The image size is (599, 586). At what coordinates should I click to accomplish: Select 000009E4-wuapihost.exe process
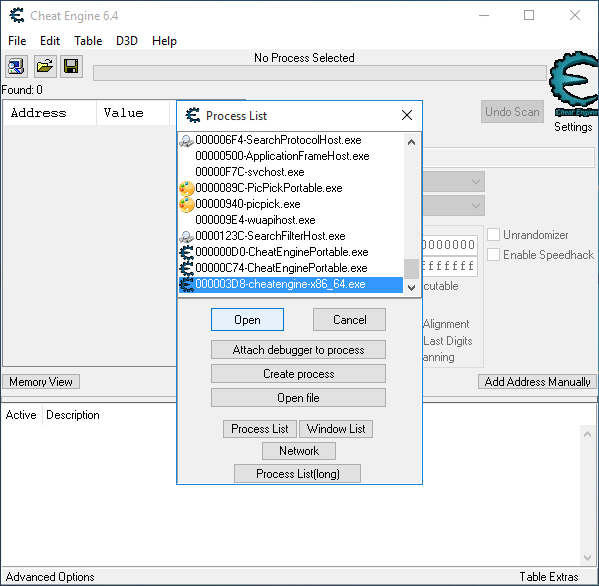point(255,220)
